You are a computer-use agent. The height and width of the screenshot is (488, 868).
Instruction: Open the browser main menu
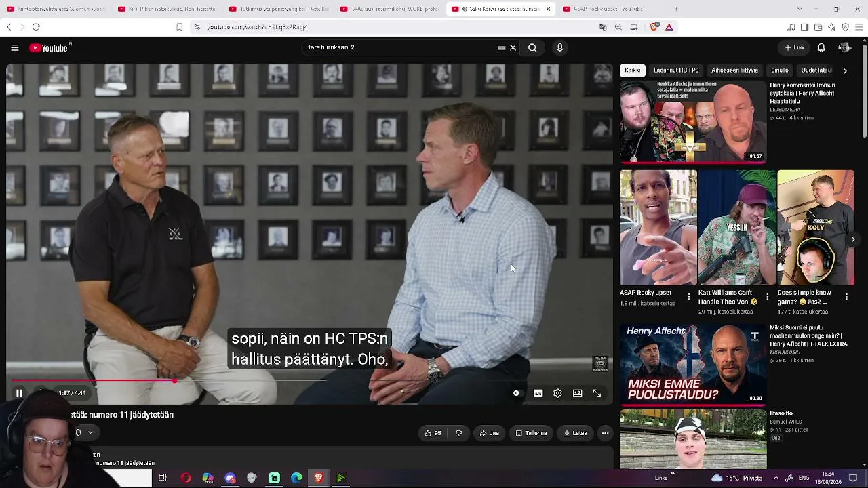859,27
